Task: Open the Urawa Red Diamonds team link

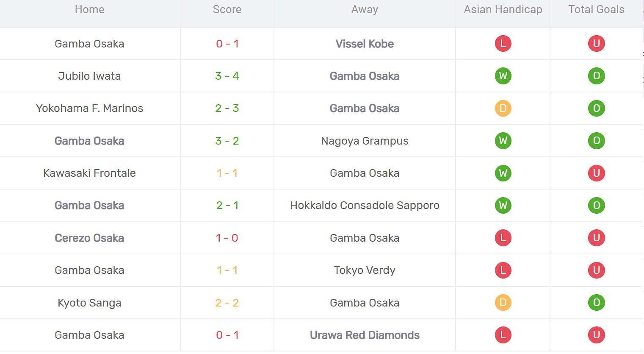Action: 365,335
